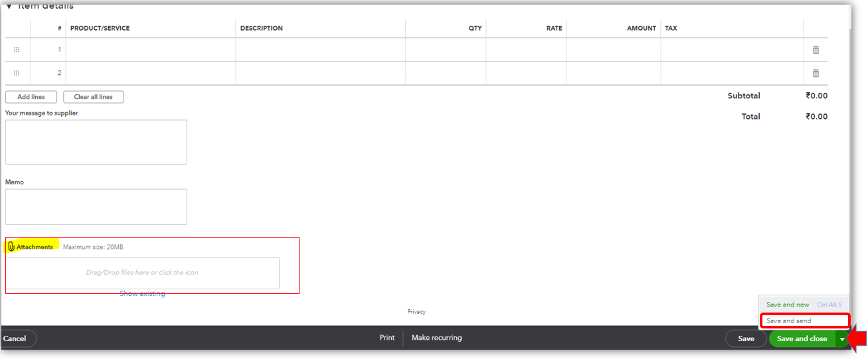The width and height of the screenshot is (868, 359).
Task: Click the Save button
Action: pos(746,338)
